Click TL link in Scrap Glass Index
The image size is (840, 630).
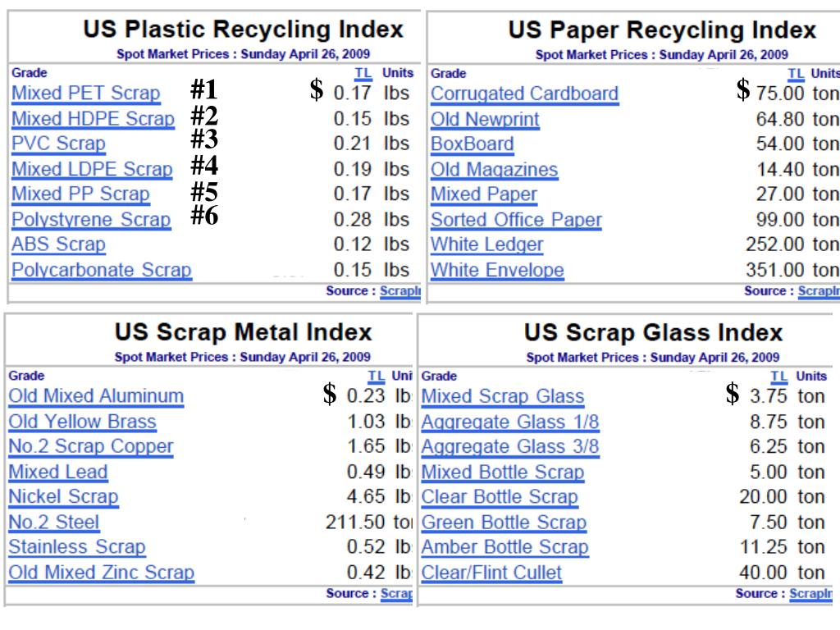click(x=779, y=376)
